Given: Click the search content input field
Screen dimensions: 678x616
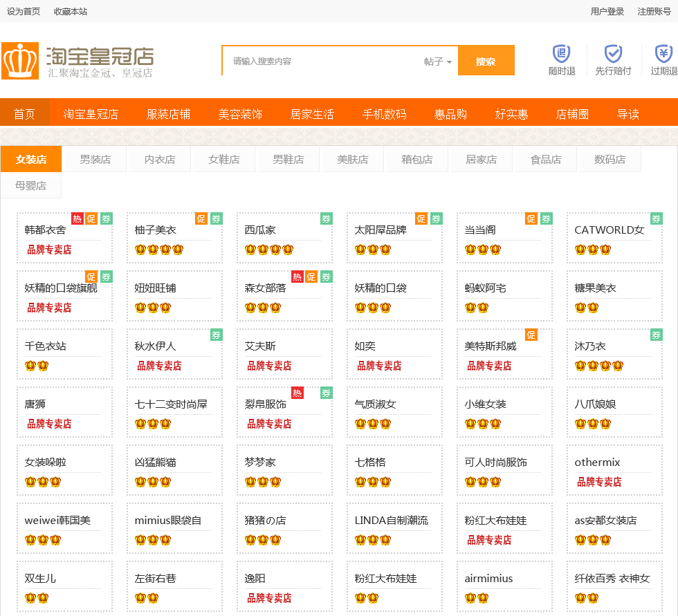Looking at the screenshot, I should 322,62.
